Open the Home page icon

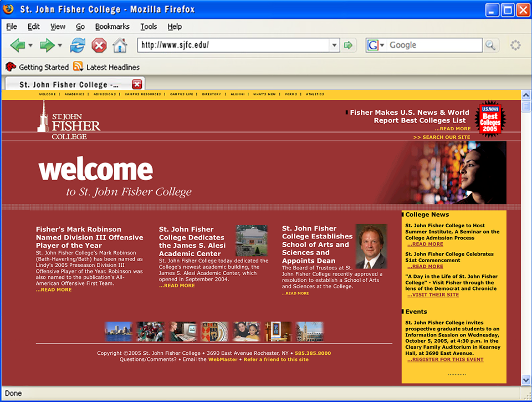point(120,45)
